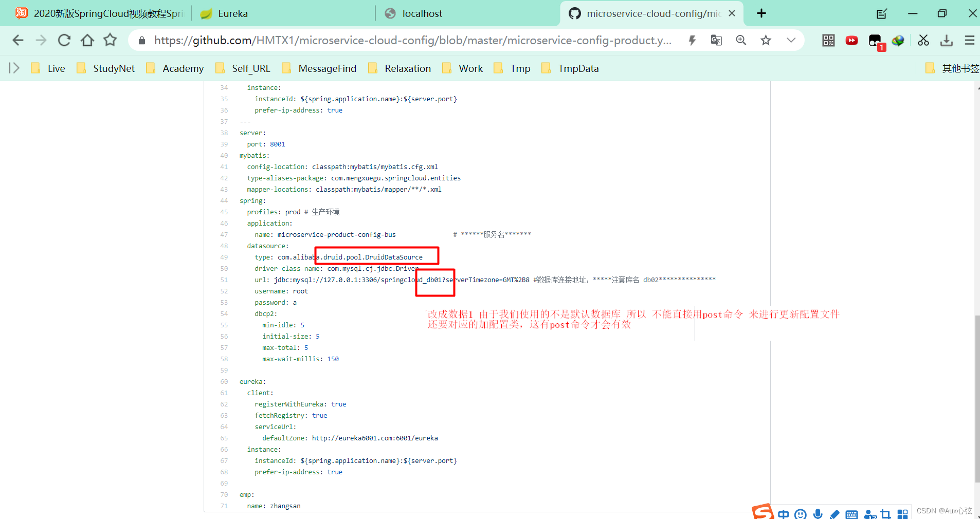980x519 pixels.
Task: Click the red video speed extension icon
Action: pyautogui.click(x=851, y=41)
